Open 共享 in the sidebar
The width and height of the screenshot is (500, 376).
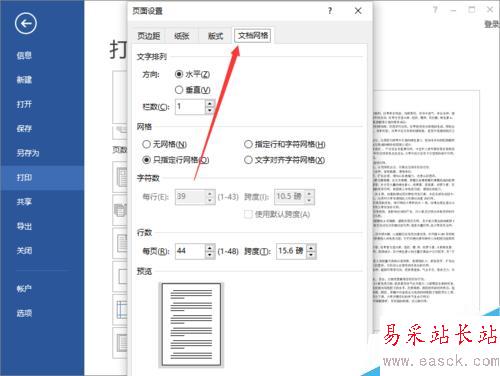[x=24, y=202]
